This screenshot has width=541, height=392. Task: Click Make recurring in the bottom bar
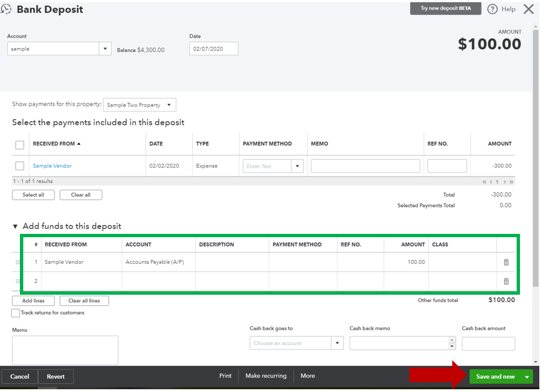(x=266, y=375)
